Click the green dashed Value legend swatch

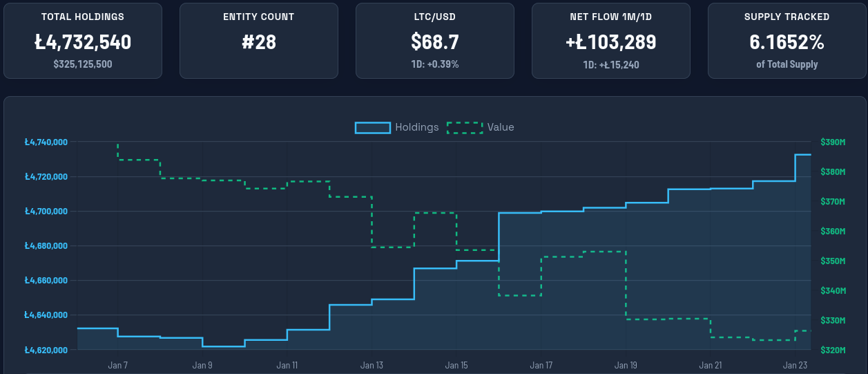point(465,127)
